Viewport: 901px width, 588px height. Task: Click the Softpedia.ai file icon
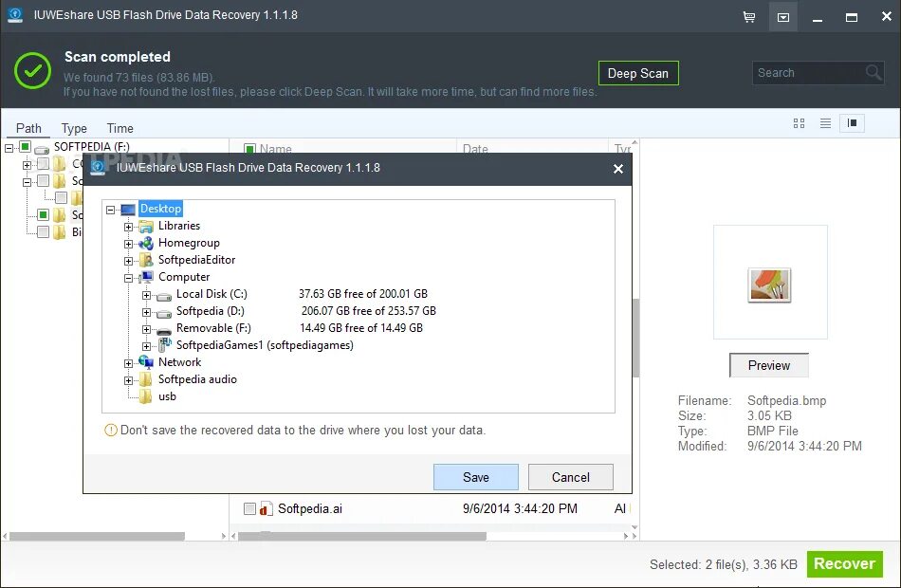[x=266, y=508]
